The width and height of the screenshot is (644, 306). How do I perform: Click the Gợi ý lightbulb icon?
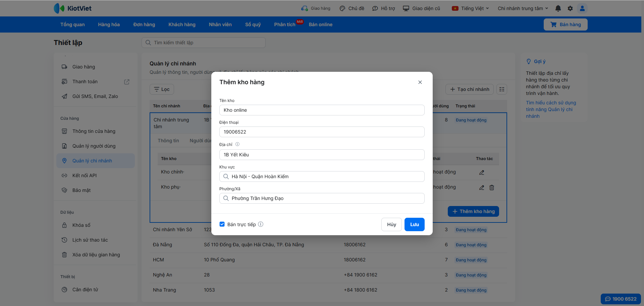(529, 61)
